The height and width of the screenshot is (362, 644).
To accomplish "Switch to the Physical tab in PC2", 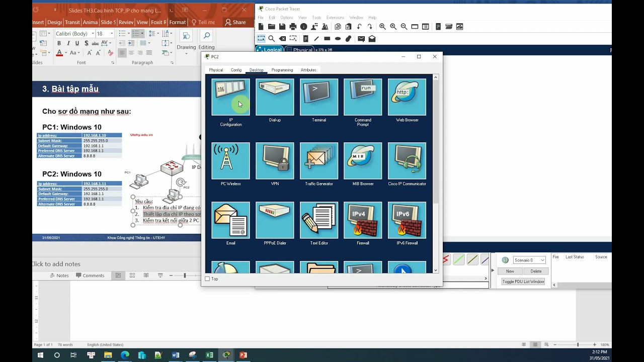I will 216,70.
